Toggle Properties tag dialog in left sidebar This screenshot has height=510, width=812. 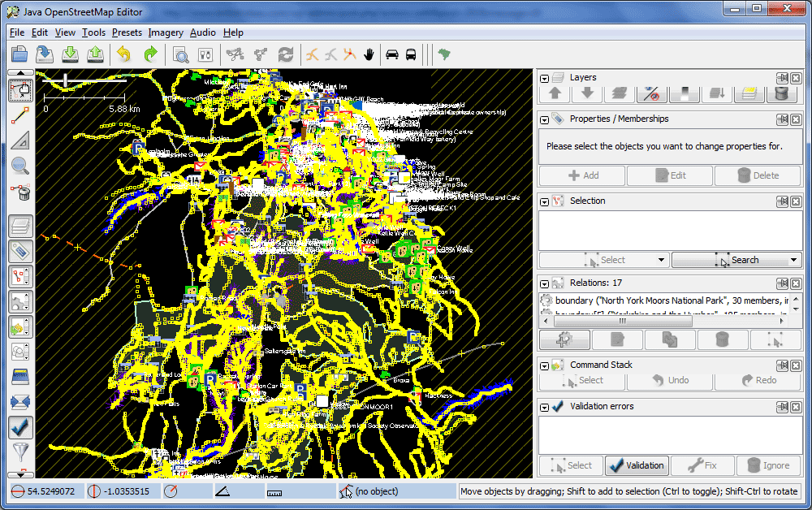(21, 251)
